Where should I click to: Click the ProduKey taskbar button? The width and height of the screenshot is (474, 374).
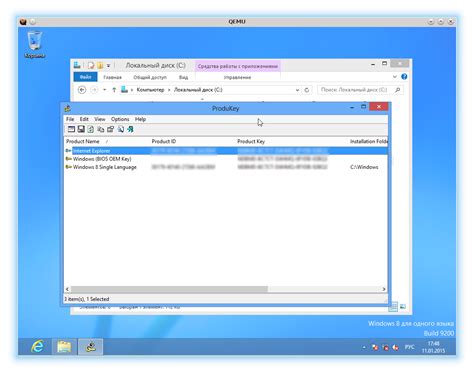click(90, 347)
